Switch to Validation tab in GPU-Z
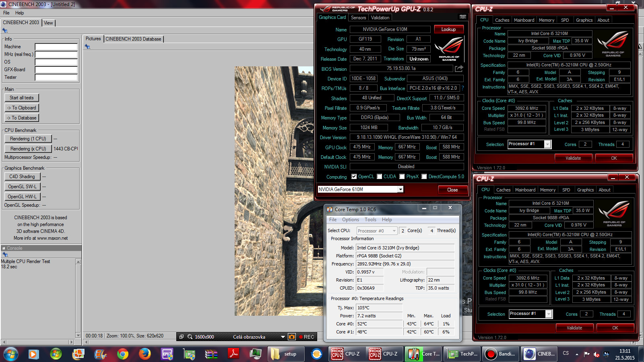The image size is (644, 362). [380, 18]
